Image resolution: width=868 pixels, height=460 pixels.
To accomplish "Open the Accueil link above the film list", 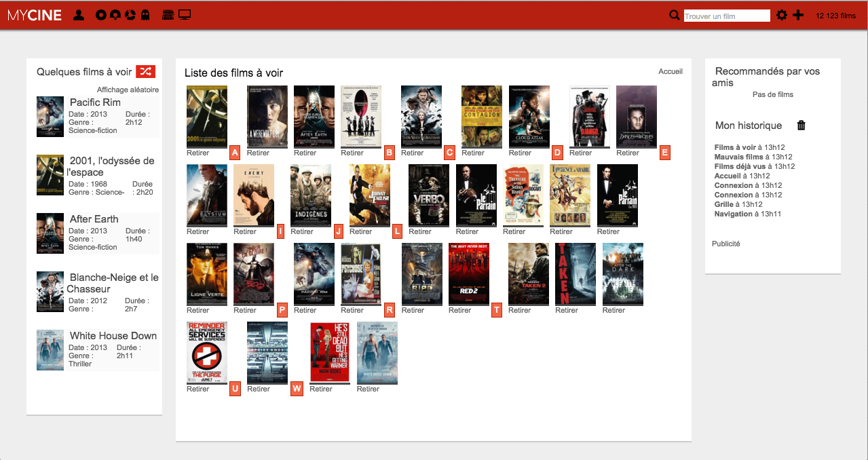I will [x=670, y=71].
